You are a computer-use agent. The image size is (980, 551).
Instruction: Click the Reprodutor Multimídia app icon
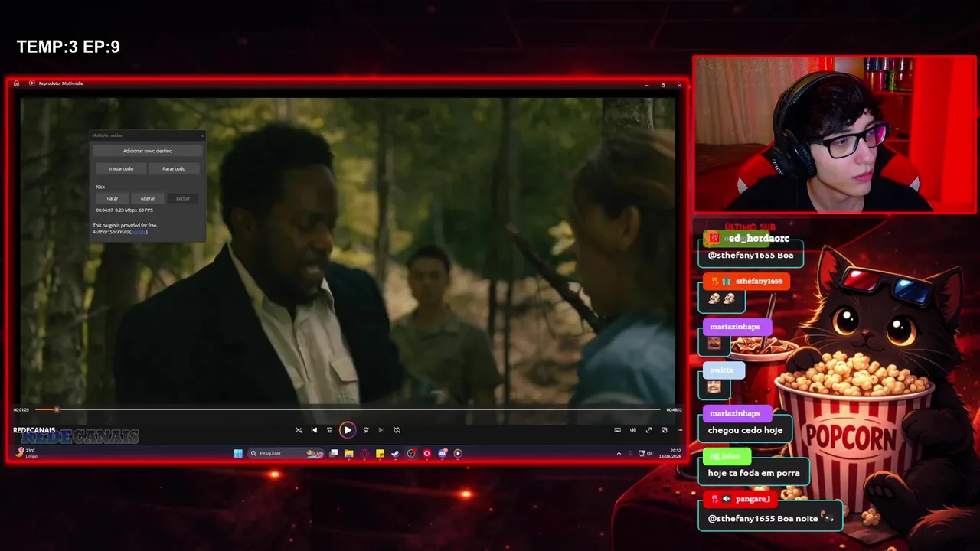click(31, 83)
